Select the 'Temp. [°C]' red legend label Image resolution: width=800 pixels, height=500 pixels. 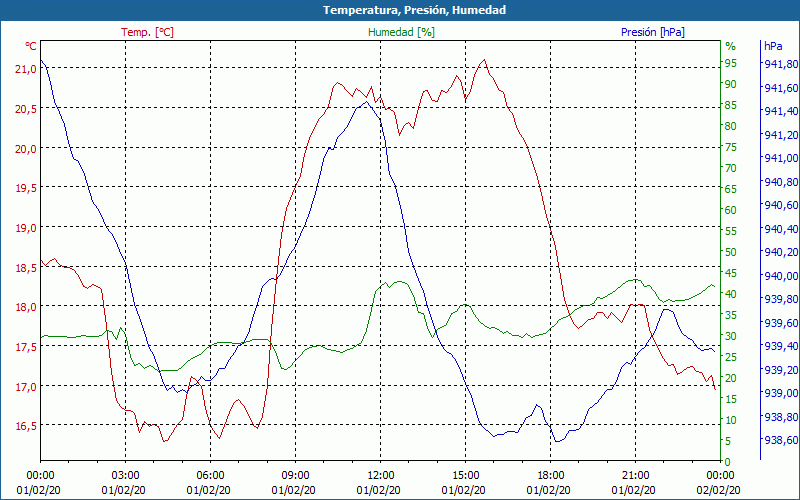(x=147, y=32)
